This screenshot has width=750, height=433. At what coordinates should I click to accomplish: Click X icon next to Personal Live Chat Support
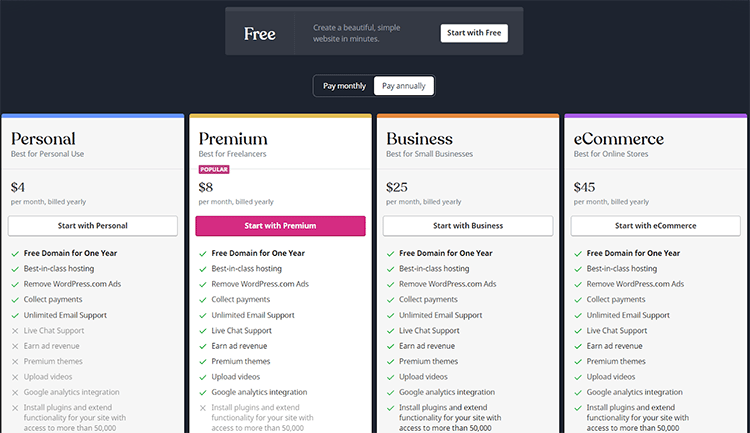[15, 331]
